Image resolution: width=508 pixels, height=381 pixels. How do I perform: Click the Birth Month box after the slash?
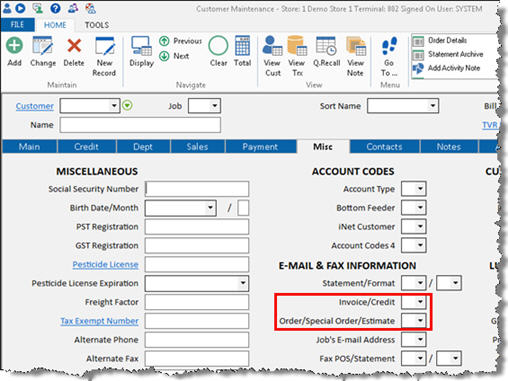click(243, 208)
